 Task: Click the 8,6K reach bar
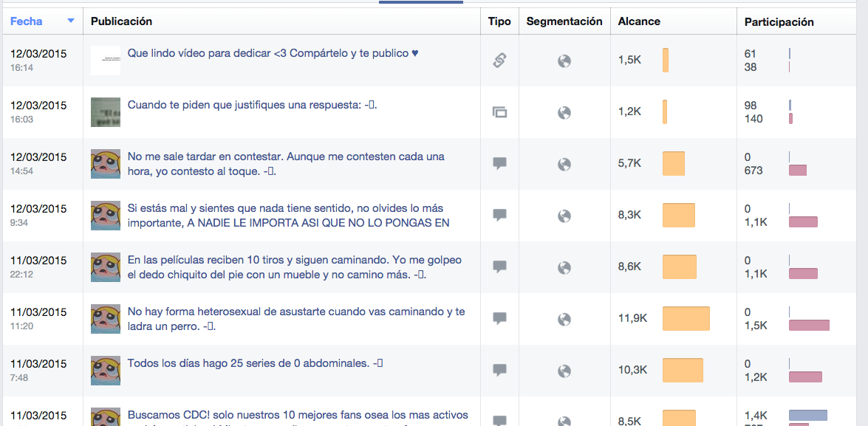679,267
